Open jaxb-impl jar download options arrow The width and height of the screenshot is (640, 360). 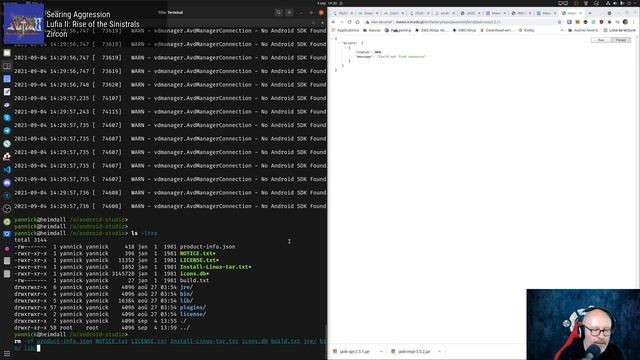(x=440, y=351)
